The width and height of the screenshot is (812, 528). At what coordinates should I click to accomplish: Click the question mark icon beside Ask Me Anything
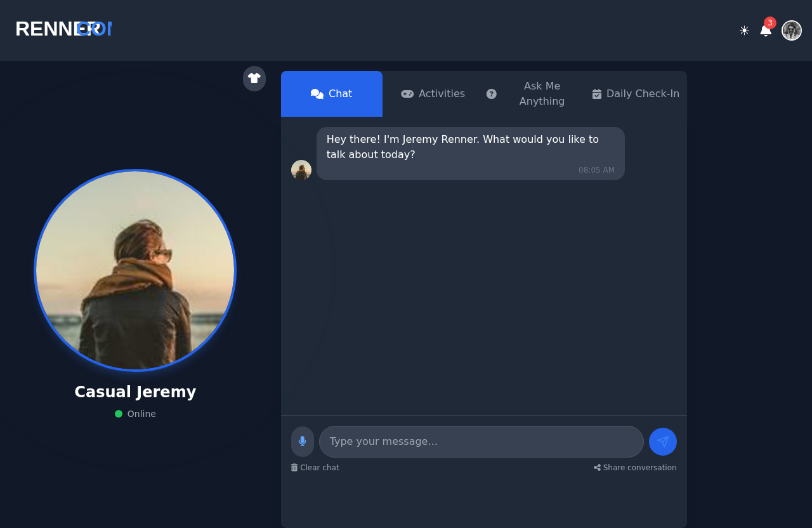491,93
